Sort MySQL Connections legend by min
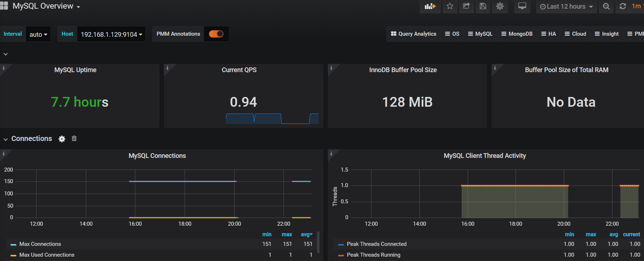 267,234
